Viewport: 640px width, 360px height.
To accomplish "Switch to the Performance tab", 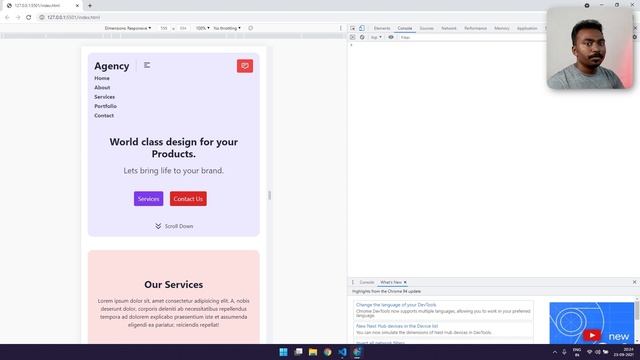I will pos(476,28).
